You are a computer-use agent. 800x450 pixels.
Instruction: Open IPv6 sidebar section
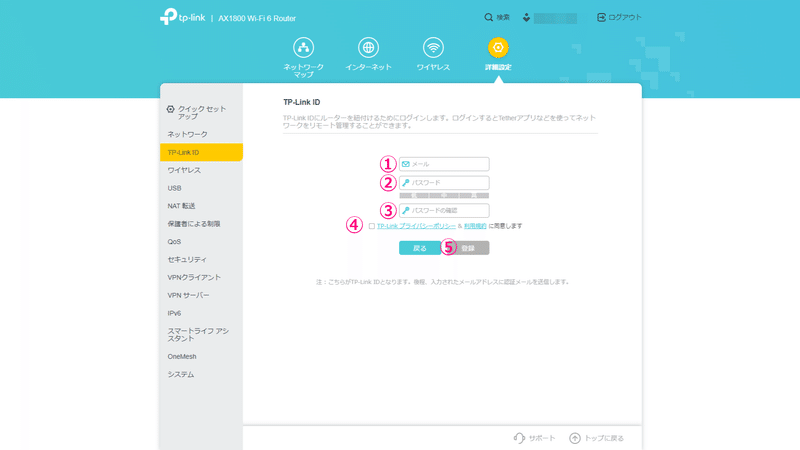tap(201, 313)
